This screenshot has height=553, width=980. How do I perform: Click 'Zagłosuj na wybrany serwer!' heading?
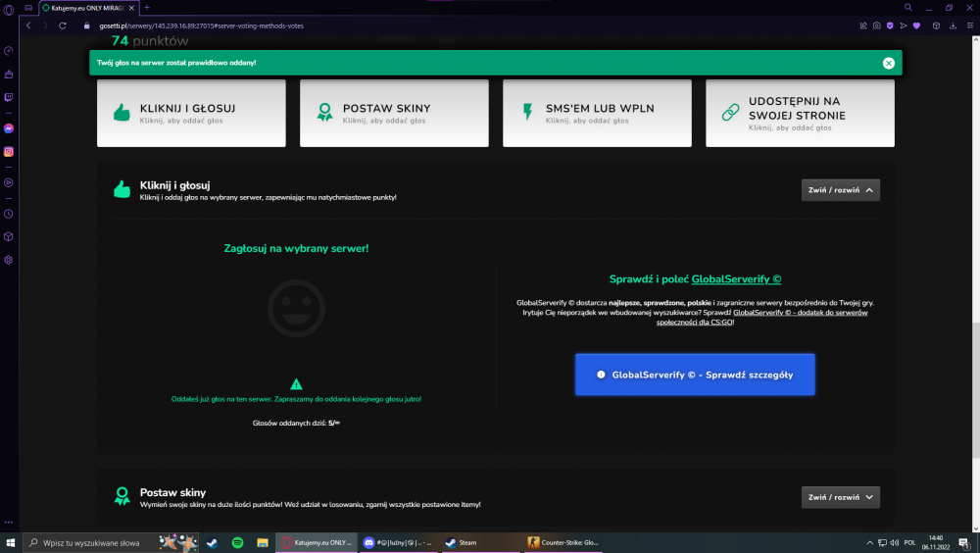[296, 248]
